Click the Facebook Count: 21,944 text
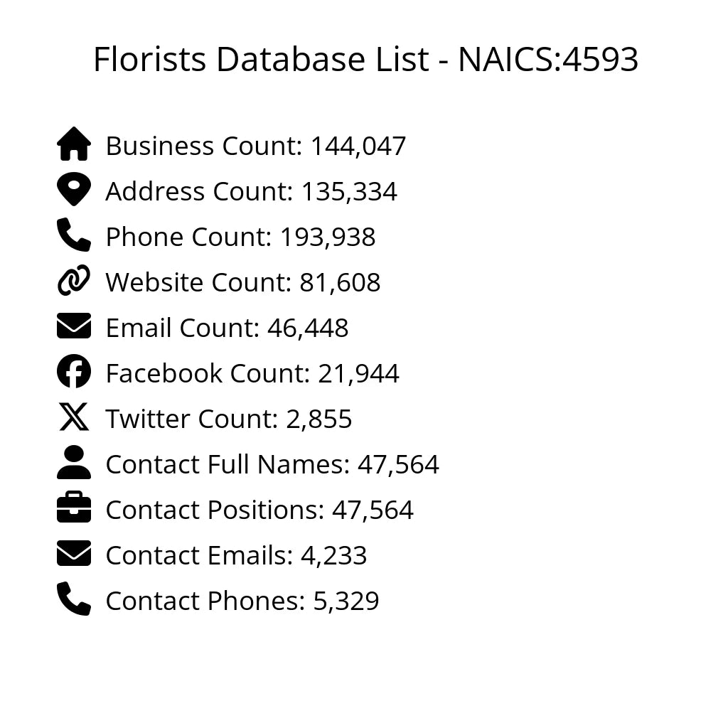The width and height of the screenshot is (728, 728). (x=252, y=374)
